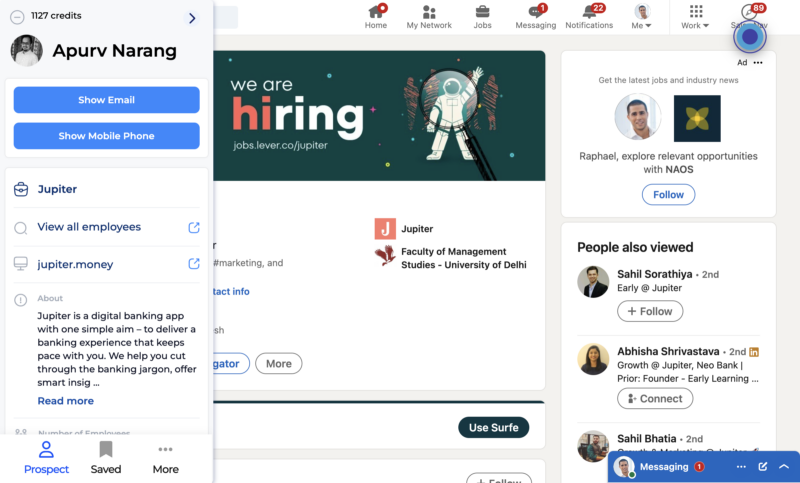
Task: Click the monitor icon beside jupiter.money
Action: pyautogui.click(x=20, y=264)
